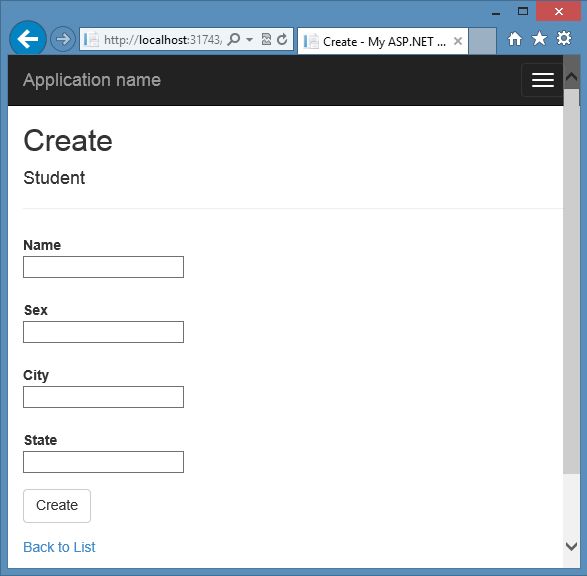
Task: Click the City field label
Action: pyautogui.click(x=36, y=375)
